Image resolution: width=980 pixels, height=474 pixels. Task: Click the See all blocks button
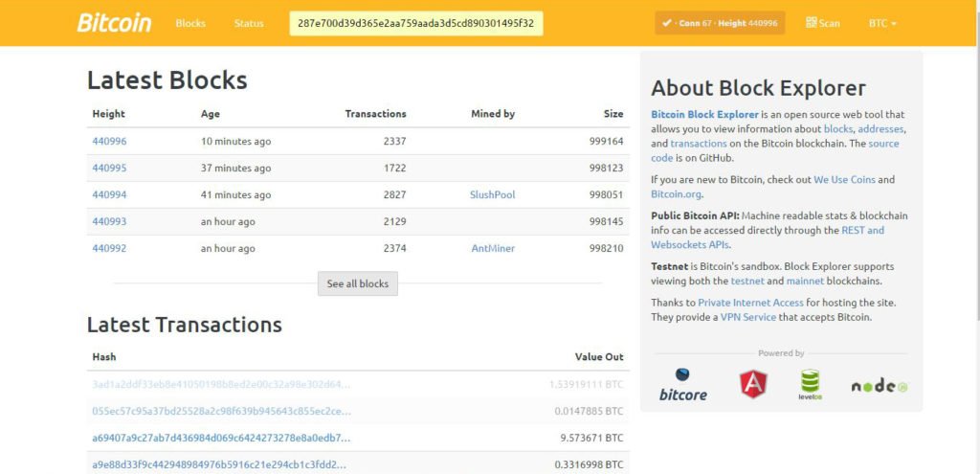click(358, 283)
